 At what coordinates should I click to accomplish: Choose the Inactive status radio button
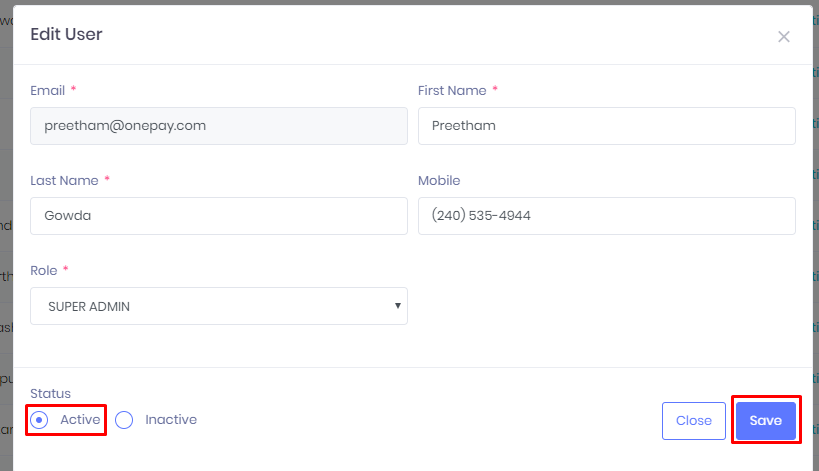124,420
